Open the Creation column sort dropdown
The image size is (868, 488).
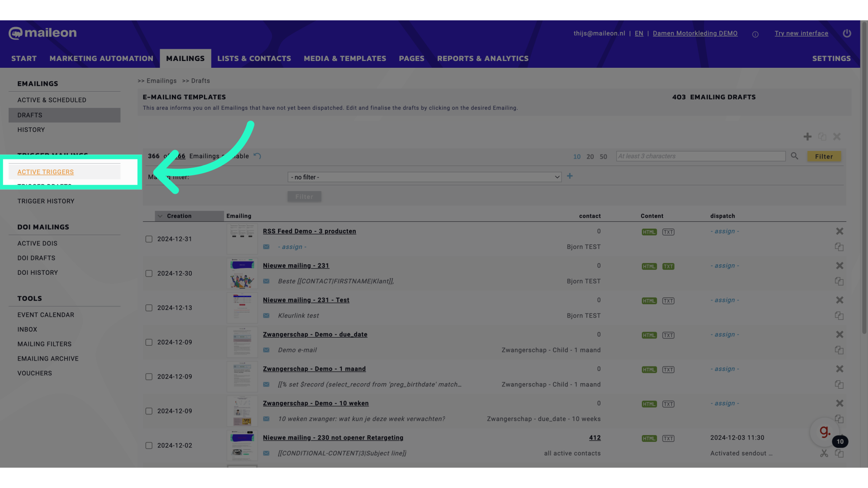pyautogui.click(x=160, y=216)
